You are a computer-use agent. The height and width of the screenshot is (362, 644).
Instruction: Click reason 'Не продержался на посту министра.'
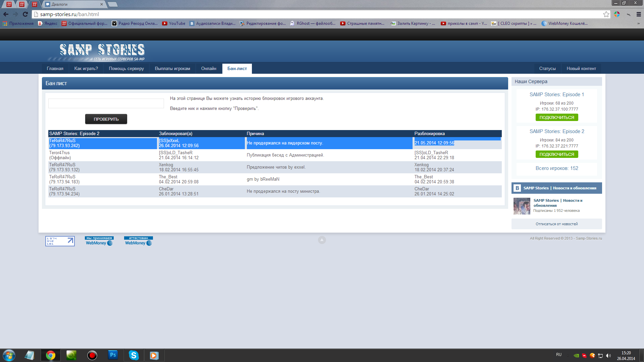[283, 191]
